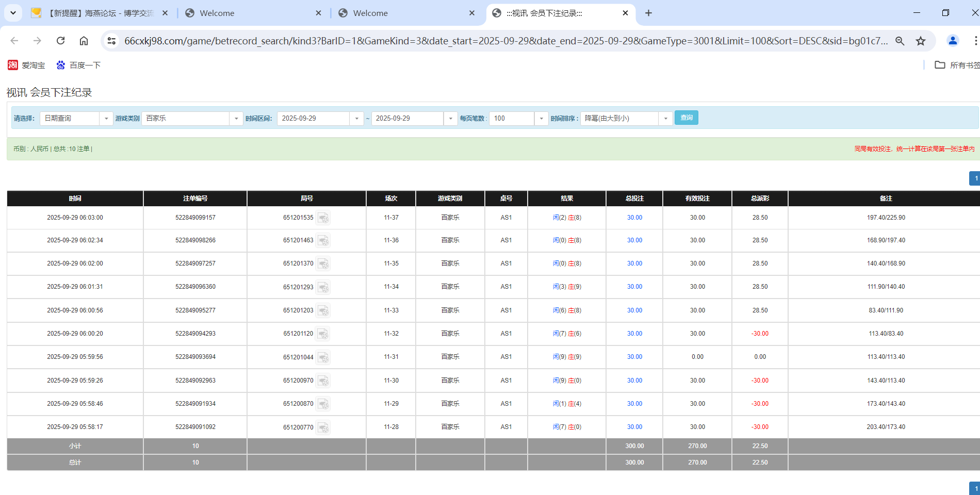Click the browser home icon
This screenshot has width=980, height=495.
coord(84,41)
